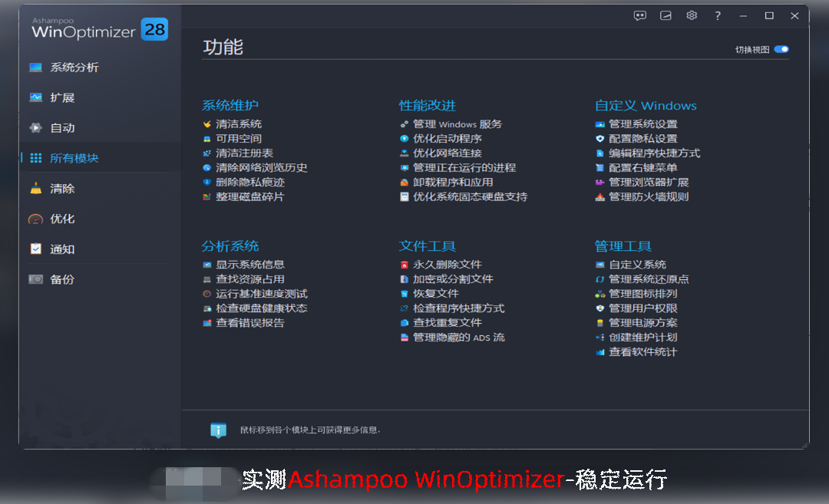The width and height of the screenshot is (829, 504).
Task: Open 删除隐私痕迹 module
Action: click(250, 183)
